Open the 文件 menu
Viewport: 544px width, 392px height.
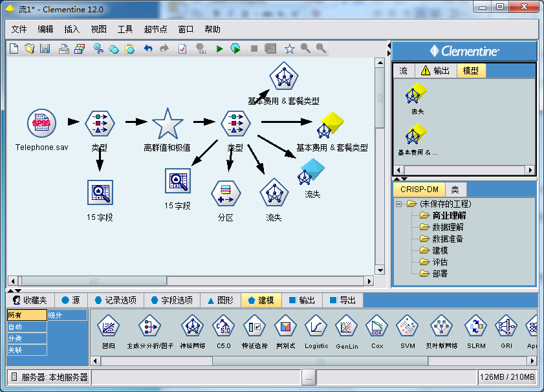19,30
